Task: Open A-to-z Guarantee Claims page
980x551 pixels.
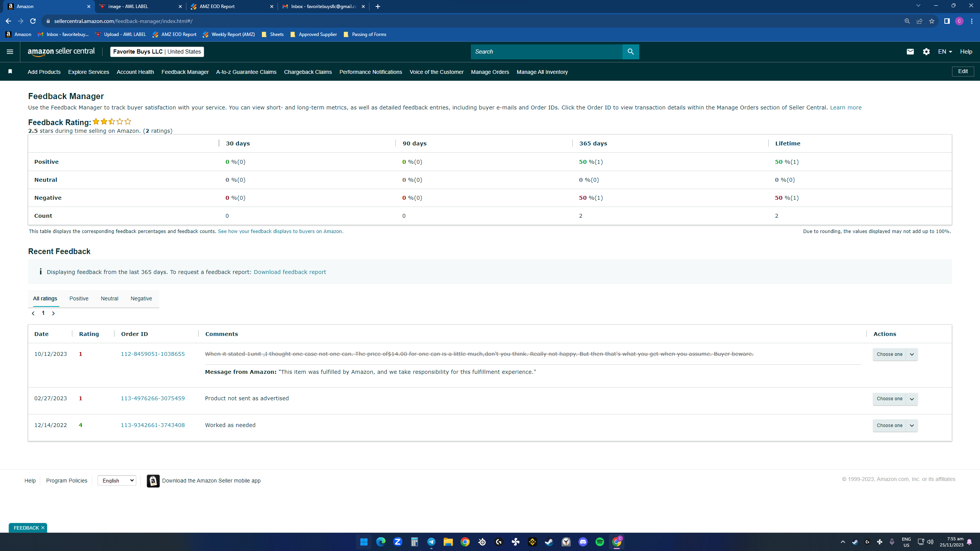Action: (246, 72)
